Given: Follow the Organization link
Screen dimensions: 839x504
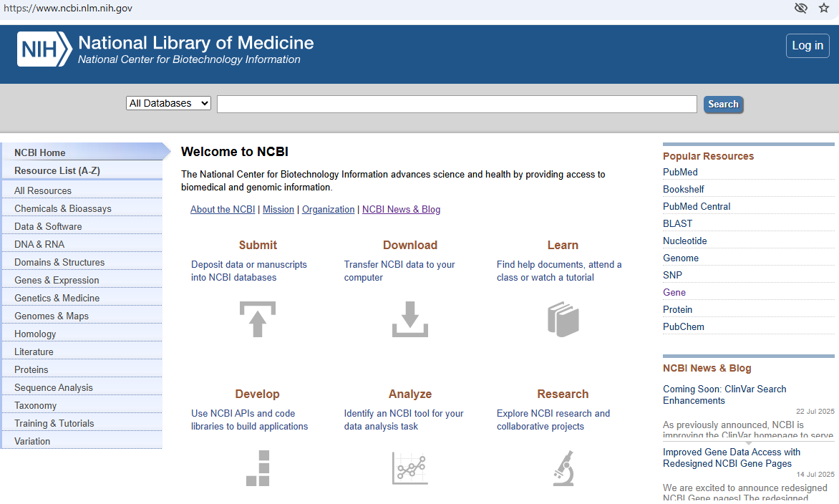Looking at the screenshot, I should tap(328, 209).
